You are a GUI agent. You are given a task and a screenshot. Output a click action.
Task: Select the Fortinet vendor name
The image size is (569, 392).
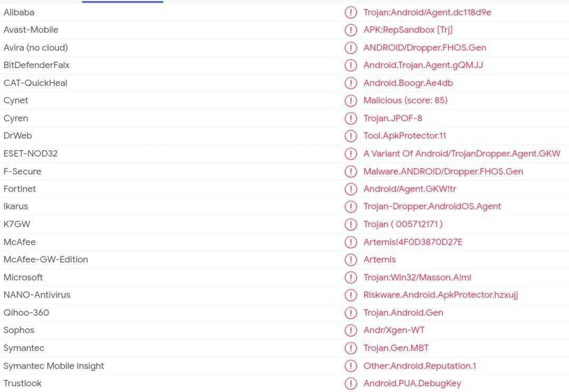[x=20, y=189]
